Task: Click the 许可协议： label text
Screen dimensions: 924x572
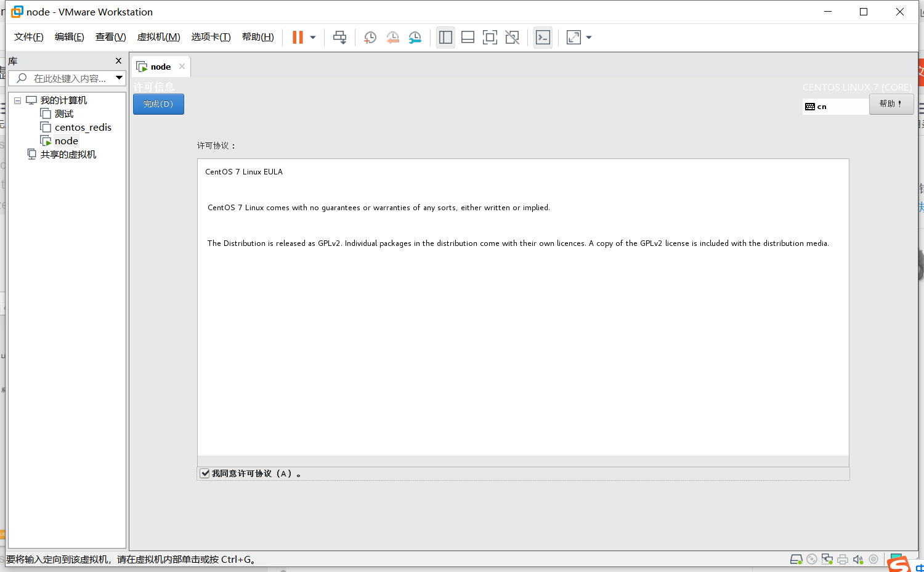Action: 216,146
